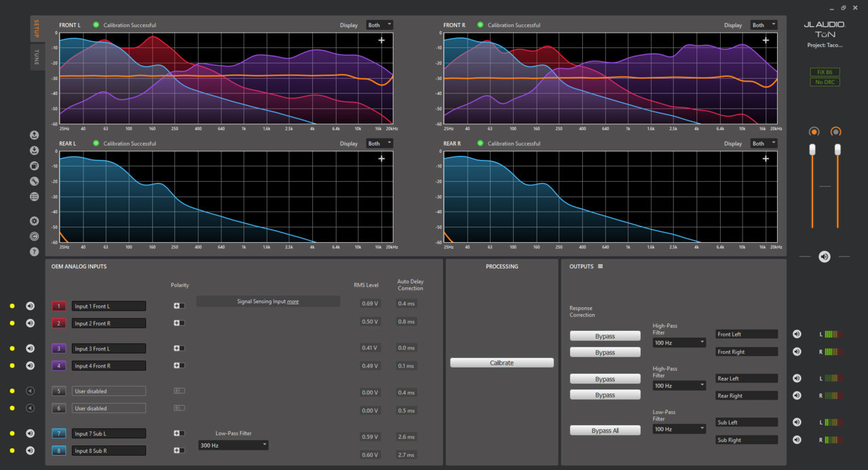Click the left master volume slider handle
This screenshot has height=470, width=868.
click(812, 150)
